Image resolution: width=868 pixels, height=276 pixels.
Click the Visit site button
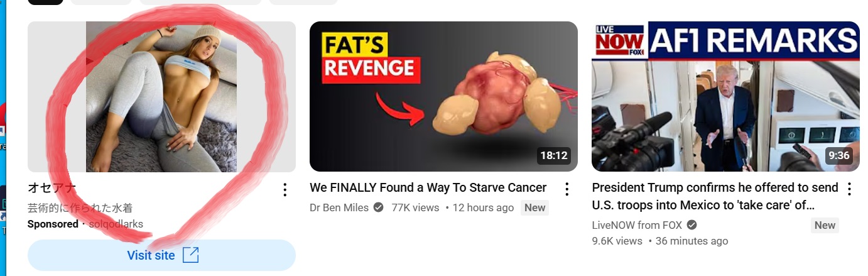pyautogui.click(x=161, y=255)
